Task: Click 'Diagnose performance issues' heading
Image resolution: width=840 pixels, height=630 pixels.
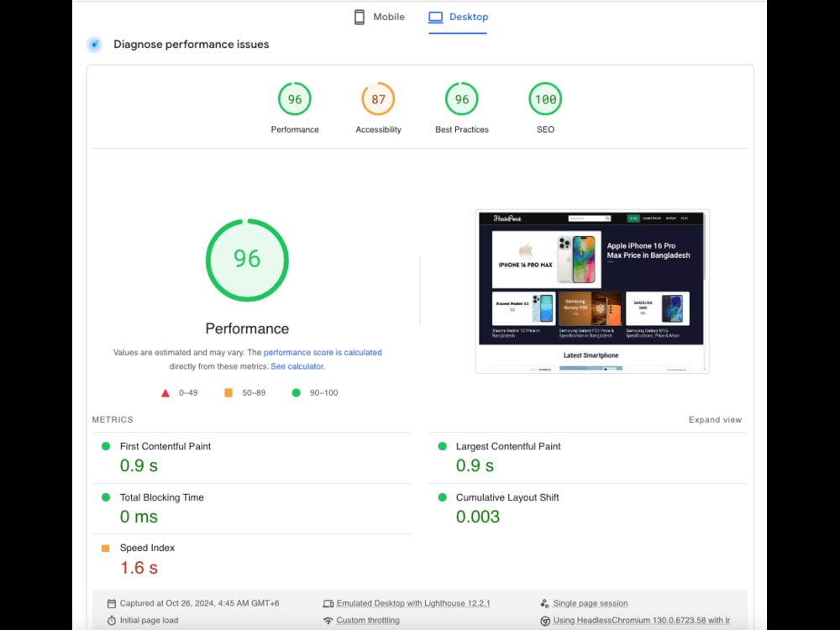Action: coord(192,45)
